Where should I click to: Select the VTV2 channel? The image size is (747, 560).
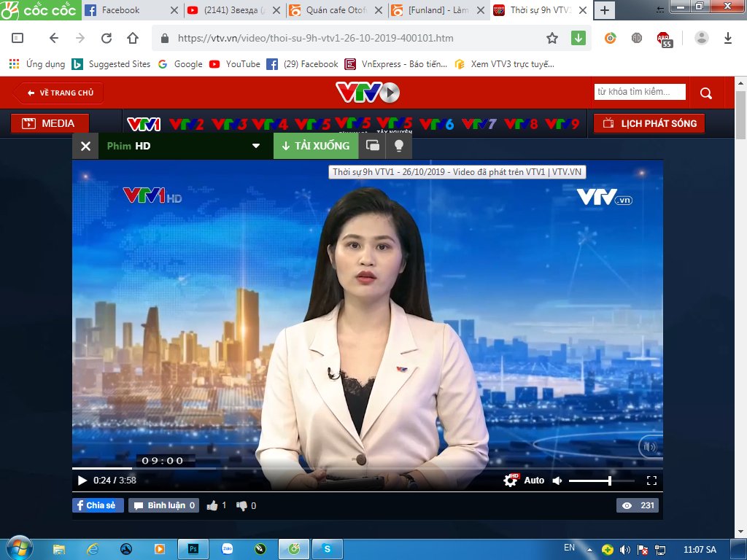coord(186,124)
